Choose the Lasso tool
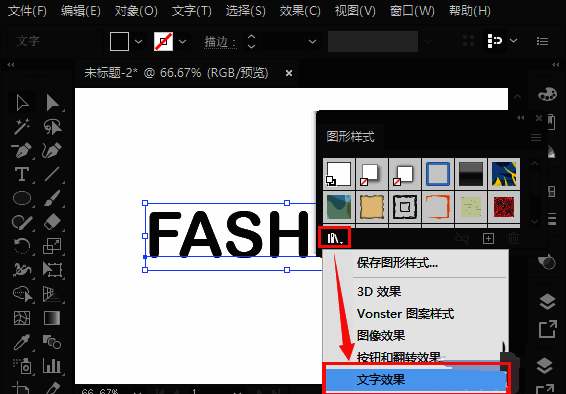Viewport: 566px width, 394px height. pos(52,127)
